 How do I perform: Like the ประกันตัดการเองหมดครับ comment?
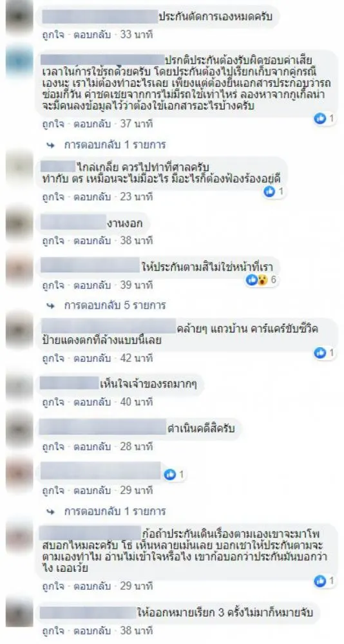(x=53, y=35)
